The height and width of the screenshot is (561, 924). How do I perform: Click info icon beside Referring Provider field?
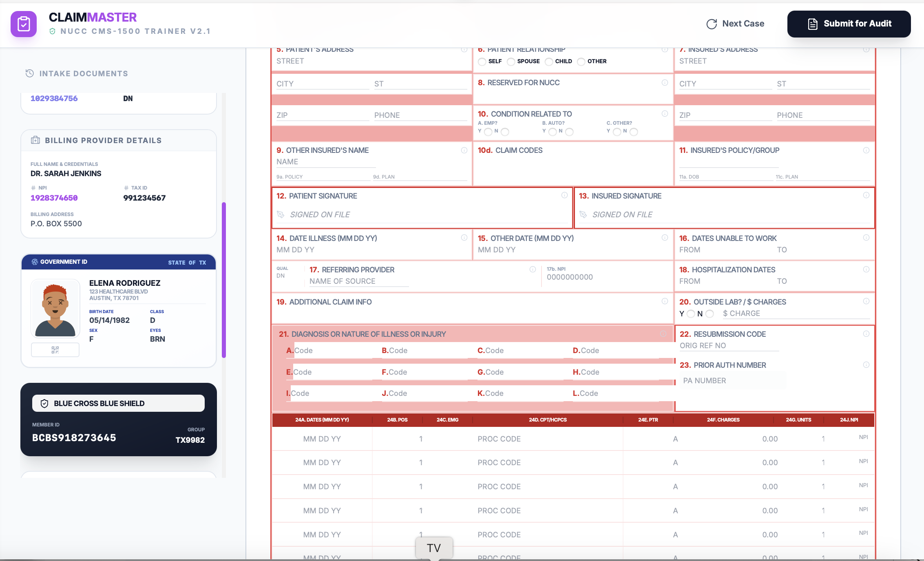(x=533, y=269)
